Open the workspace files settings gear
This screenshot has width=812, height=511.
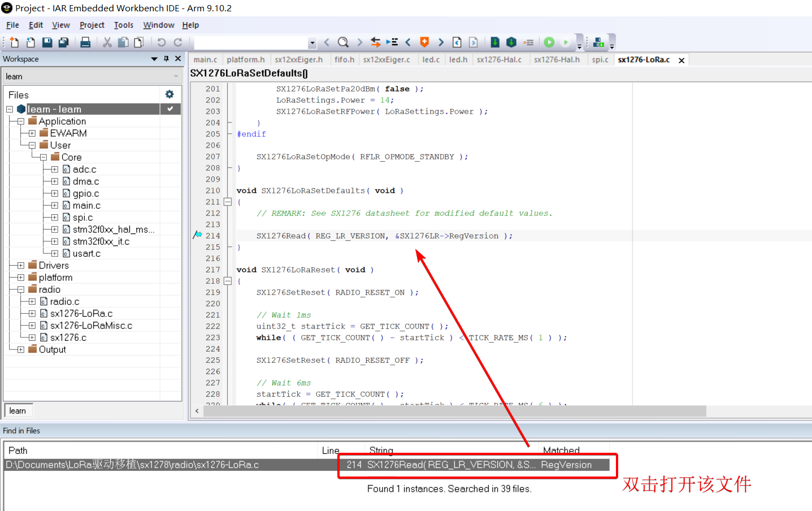pyautogui.click(x=169, y=94)
